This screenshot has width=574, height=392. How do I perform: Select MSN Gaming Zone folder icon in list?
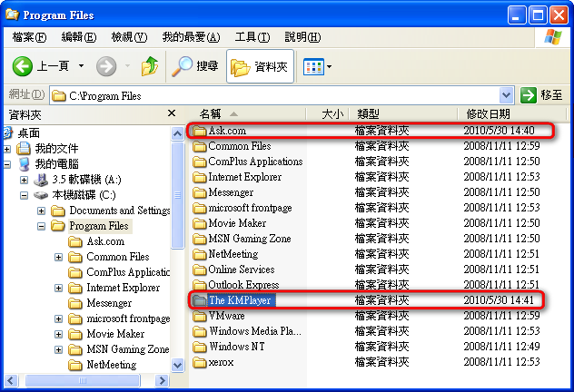pyautogui.click(x=200, y=239)
